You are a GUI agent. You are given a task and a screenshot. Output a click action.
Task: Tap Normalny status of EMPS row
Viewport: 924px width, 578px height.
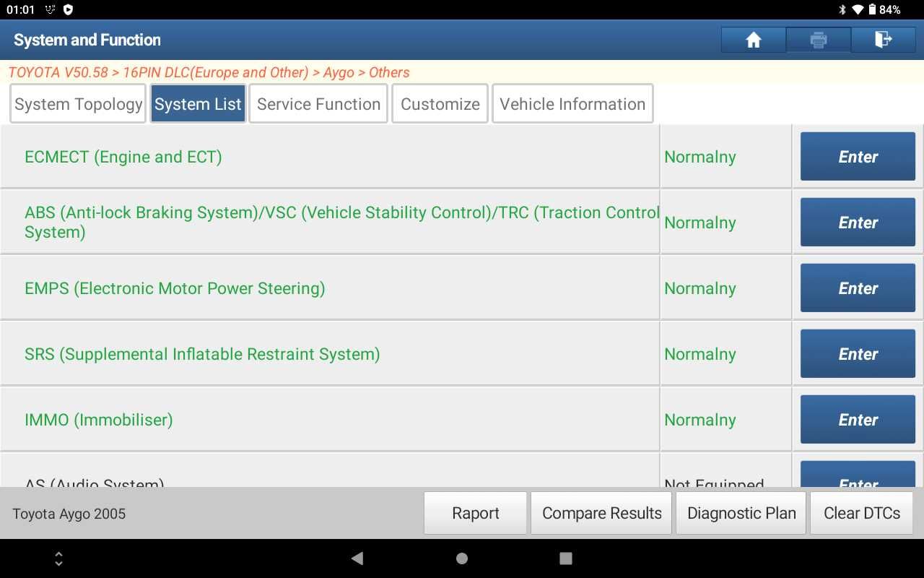pos(700,288)
